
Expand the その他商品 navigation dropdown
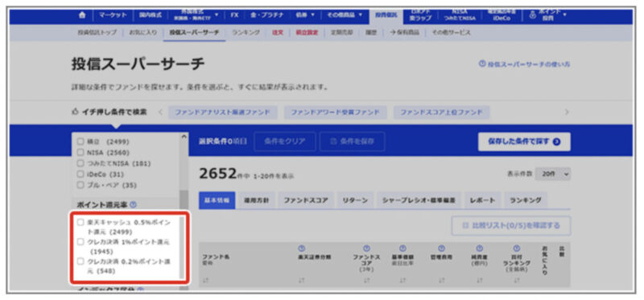(x=345, y=14)
